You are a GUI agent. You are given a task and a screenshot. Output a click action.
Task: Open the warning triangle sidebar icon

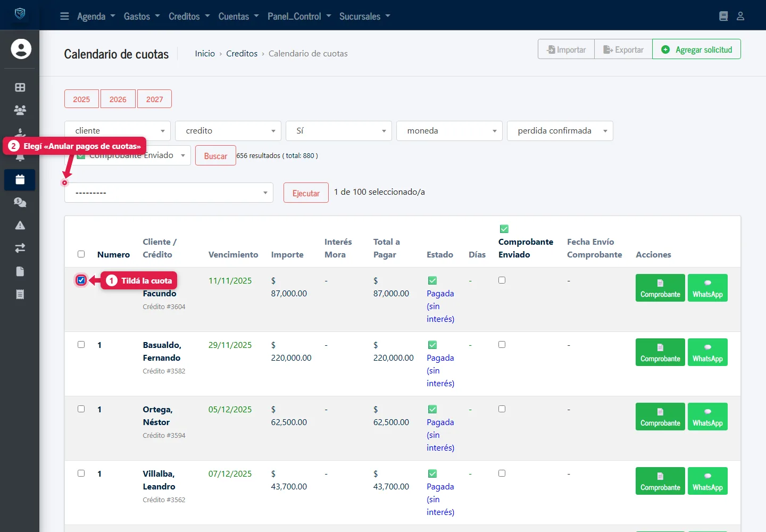pyautogui.click(x=20, y=225)
